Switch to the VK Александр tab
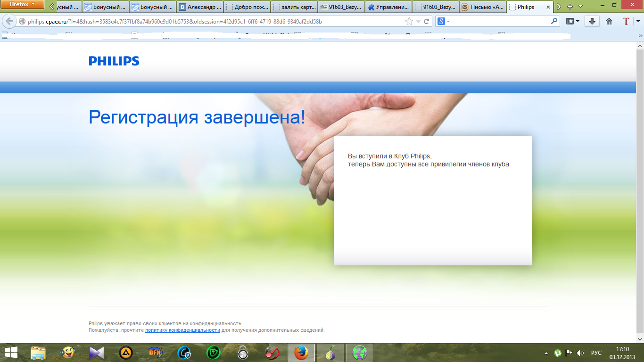644x362 pixels. (200, 7)
